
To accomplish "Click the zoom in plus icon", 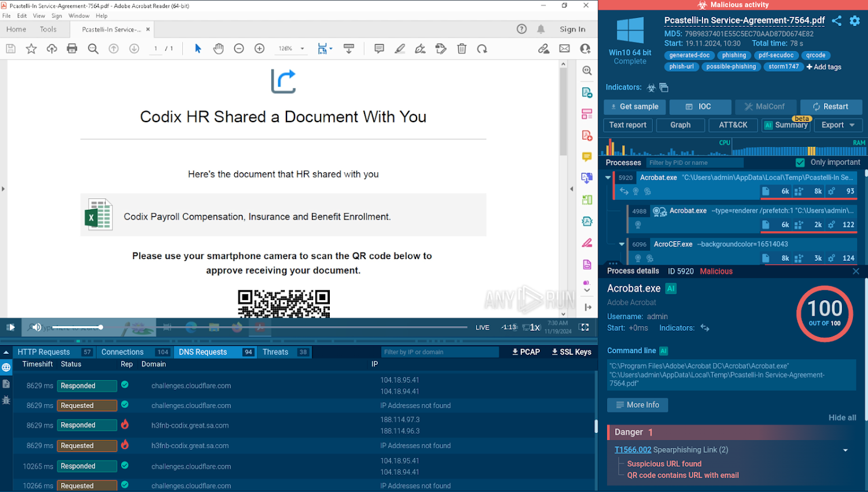I will (259, 49).
